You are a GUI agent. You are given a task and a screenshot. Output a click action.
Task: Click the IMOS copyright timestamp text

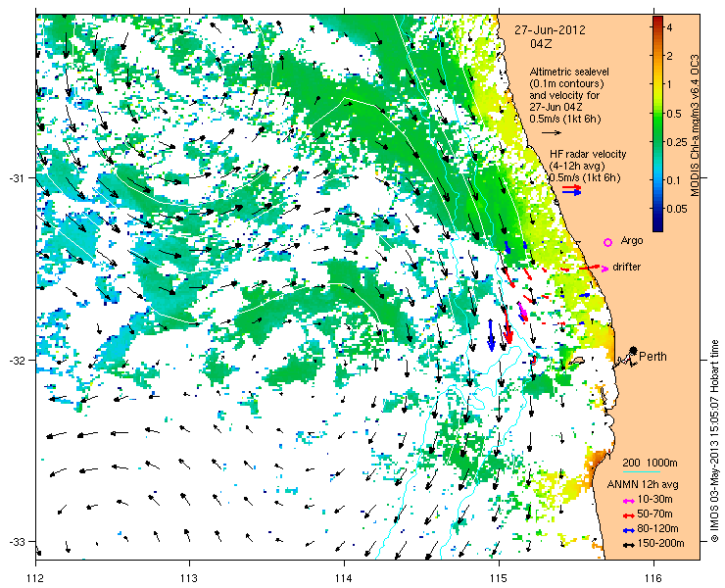[x=715, y=441]
